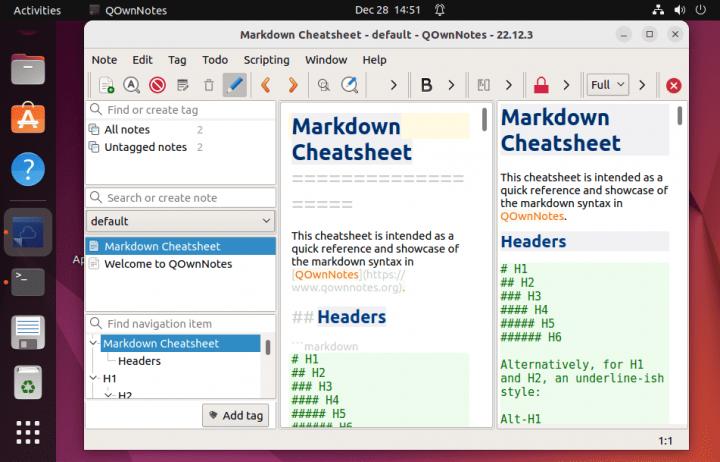Open the Todo menu
The width and height of the screenshot is (720, 462).
click(x=214, y=60)
